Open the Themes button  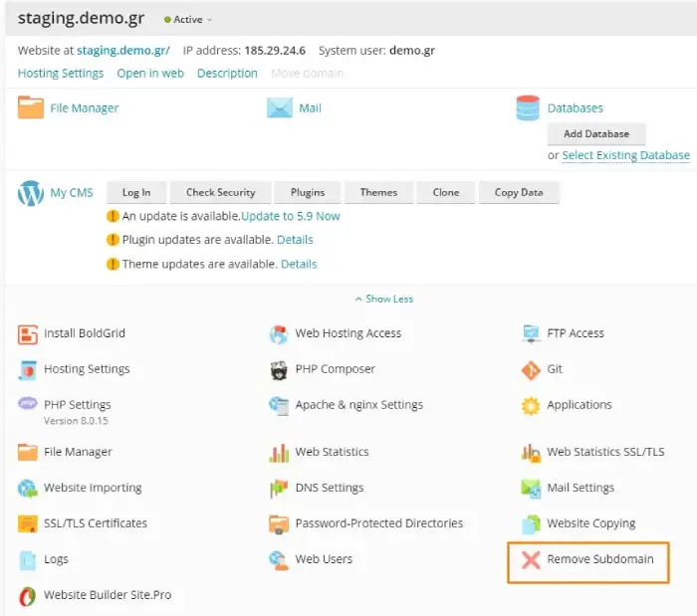click(x=378, y=192)
